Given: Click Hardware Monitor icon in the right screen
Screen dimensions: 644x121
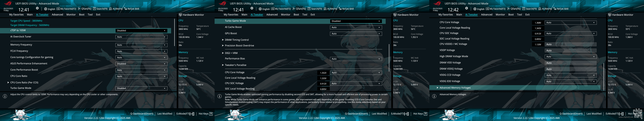Looking at the screenshot, I should click(x=609, y=15).
